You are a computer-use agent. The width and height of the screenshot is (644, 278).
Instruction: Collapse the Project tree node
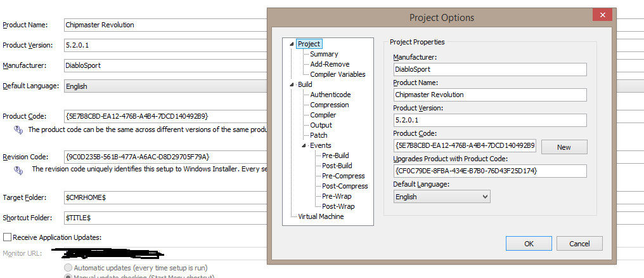(x=292, y=44)
